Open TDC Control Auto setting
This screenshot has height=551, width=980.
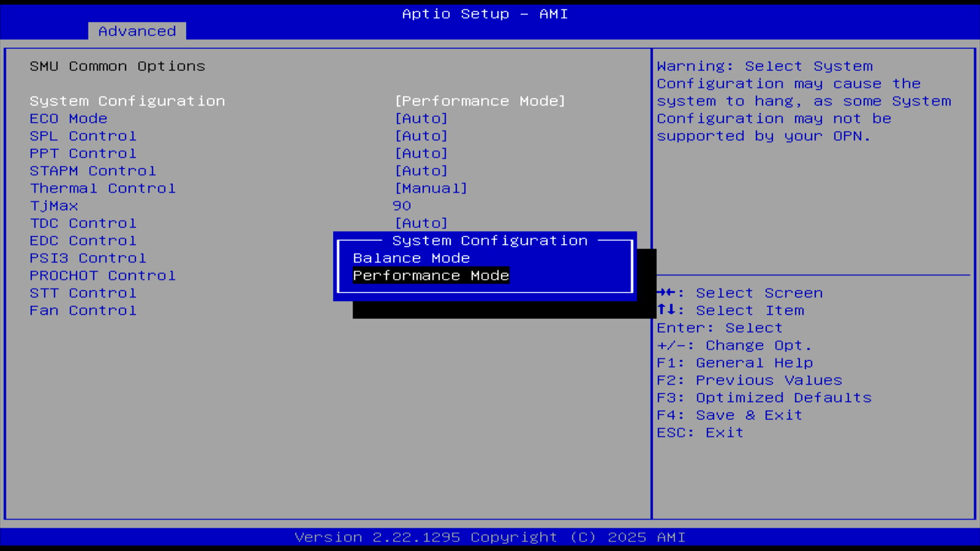tap(421, 223)
